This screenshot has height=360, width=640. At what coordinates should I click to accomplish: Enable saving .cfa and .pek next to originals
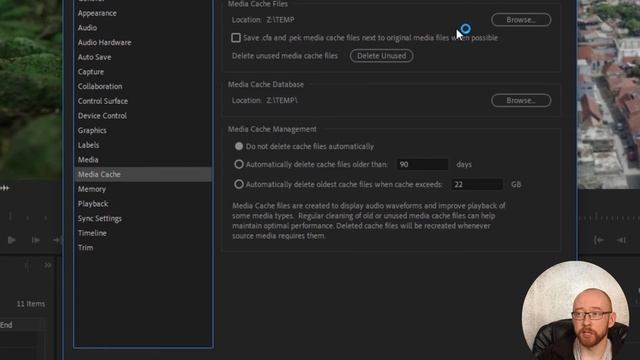pos(236,38)
